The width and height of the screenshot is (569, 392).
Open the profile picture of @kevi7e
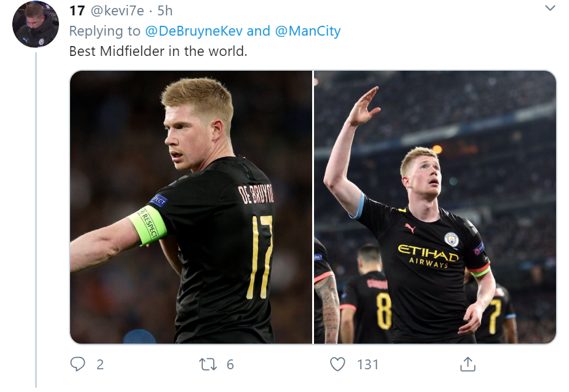coord(36,25)
